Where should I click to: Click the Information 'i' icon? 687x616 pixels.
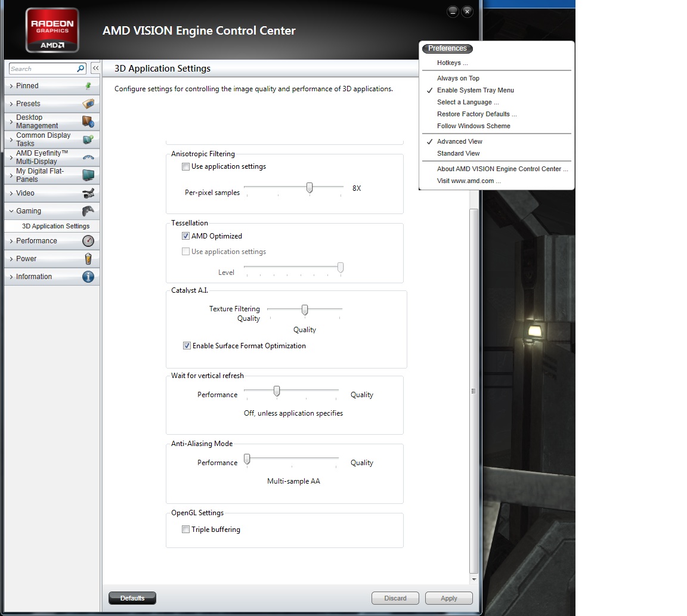(x=88, y=277)
